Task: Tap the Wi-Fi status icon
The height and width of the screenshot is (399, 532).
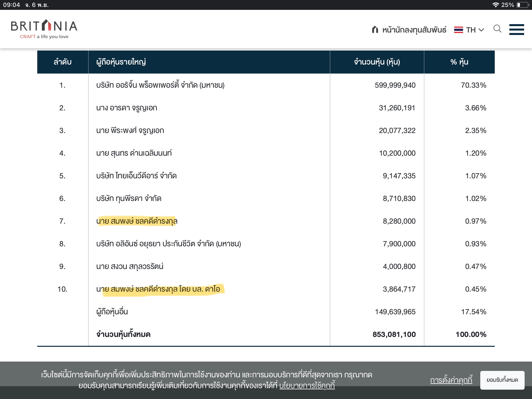Action: [x=495, y=5]
